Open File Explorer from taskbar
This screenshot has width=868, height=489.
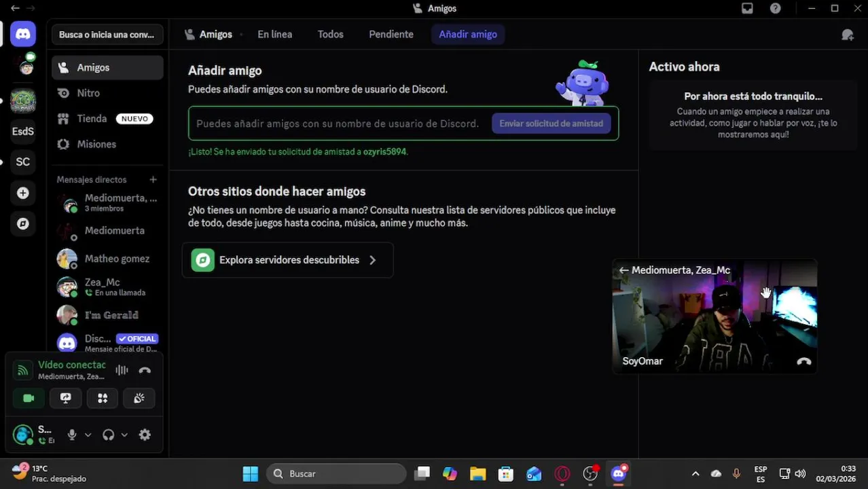477,473
